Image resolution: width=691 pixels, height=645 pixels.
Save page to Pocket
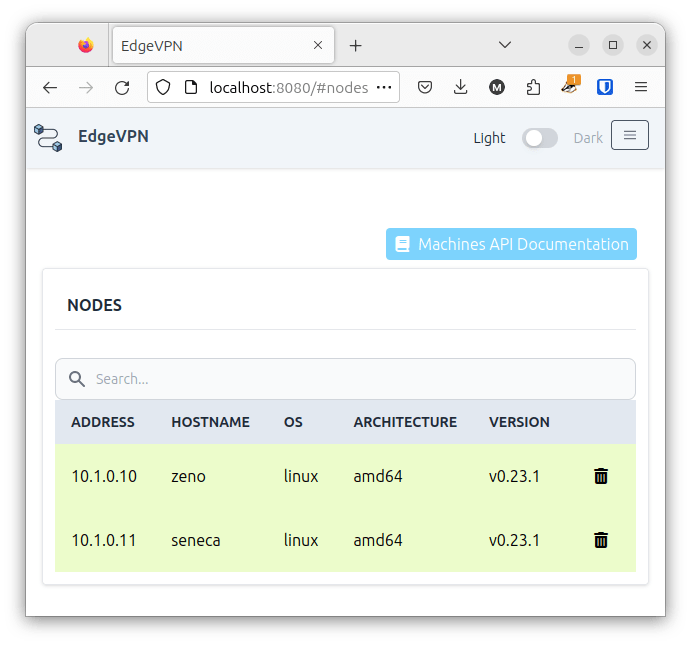425,87
